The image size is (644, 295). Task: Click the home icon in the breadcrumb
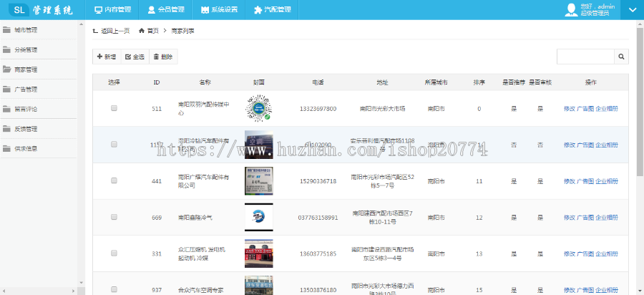[x=142, y=32]
